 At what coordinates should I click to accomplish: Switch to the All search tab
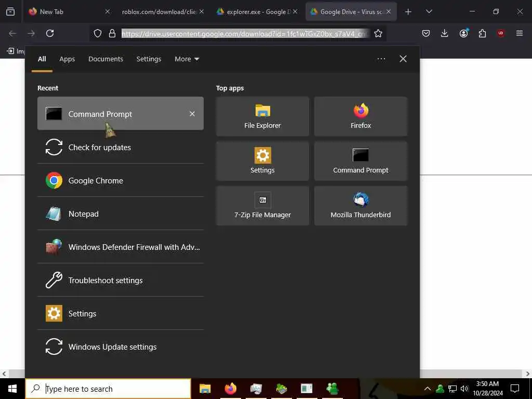(42, 59)
